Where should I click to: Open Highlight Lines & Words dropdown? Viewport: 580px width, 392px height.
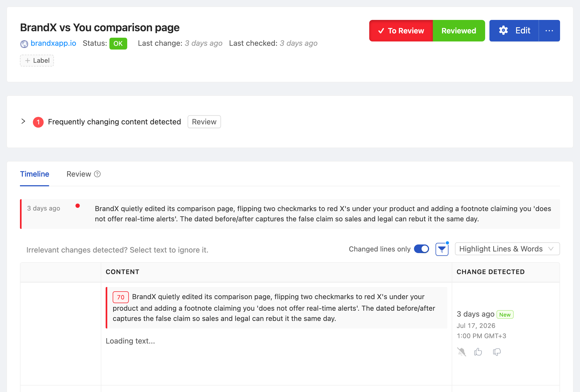click(x=507, y=249)
